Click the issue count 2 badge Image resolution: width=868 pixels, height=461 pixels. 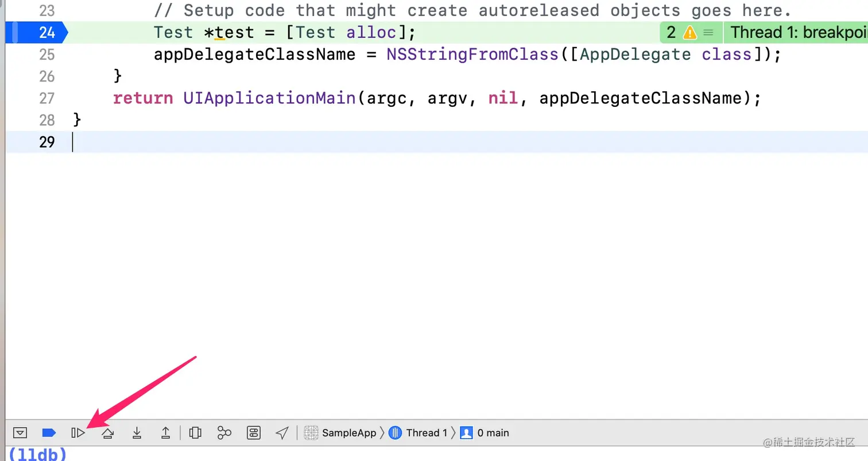click(671, 33)
